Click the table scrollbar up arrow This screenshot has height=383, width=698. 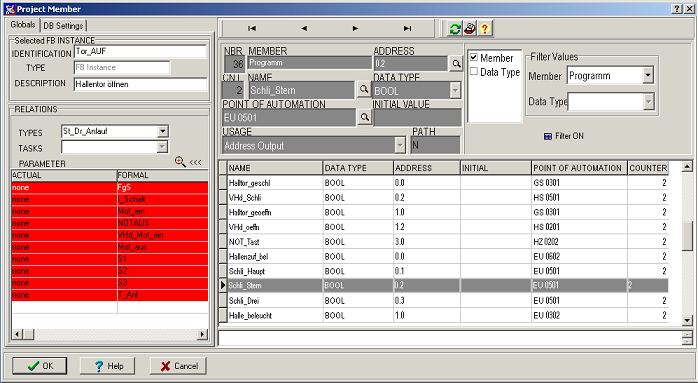687,167
